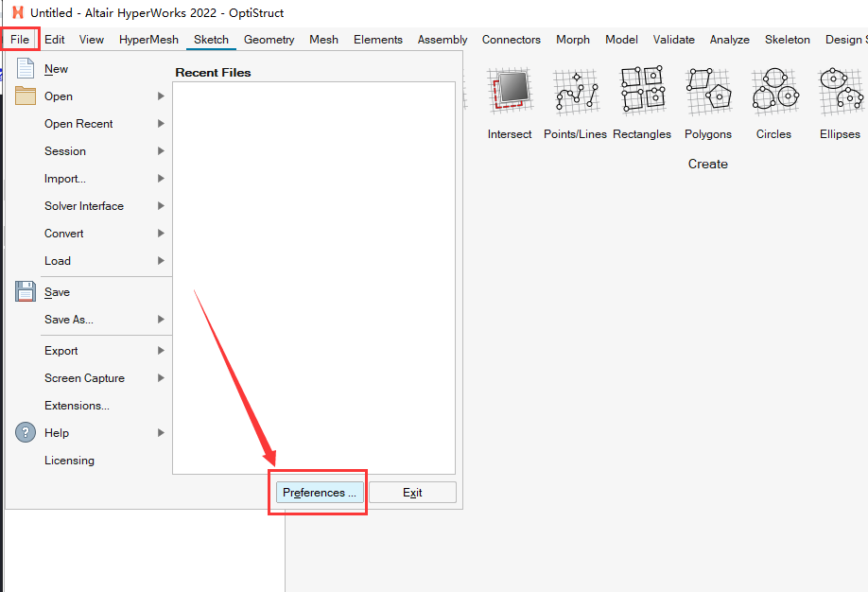Image resolution: width=868 pixels, height=592 pixels.
Task: Open the Edit menu
Action: tap(55, 40)
